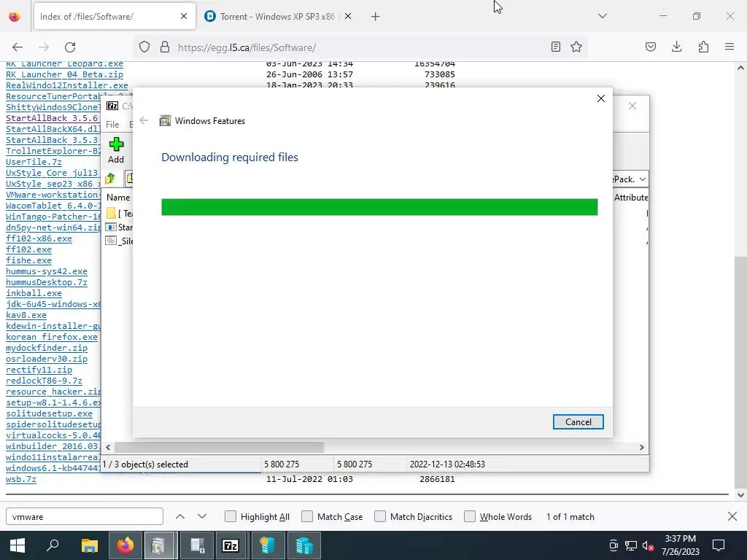Open the 7-Zip File menu
Image resolution: width=747 pixels, height=560 pixels.
(112, 124)
